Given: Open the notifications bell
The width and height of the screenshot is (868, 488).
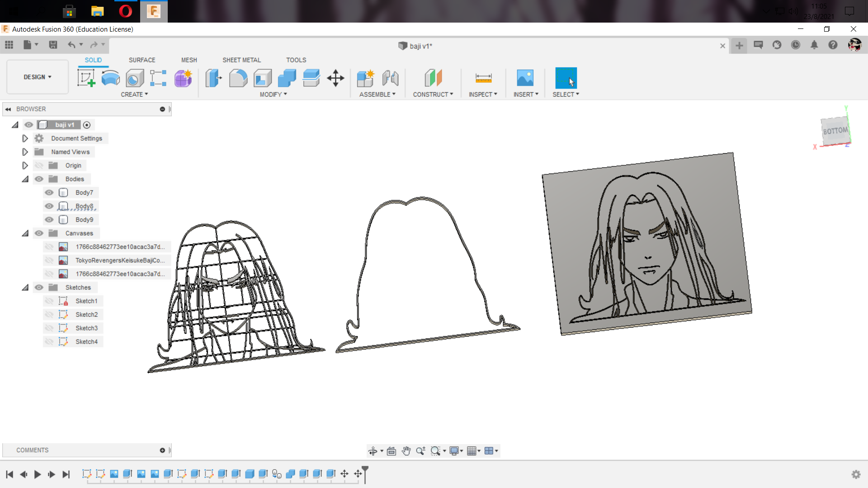Looking at the screenshot, I should (x=814, y=45).
